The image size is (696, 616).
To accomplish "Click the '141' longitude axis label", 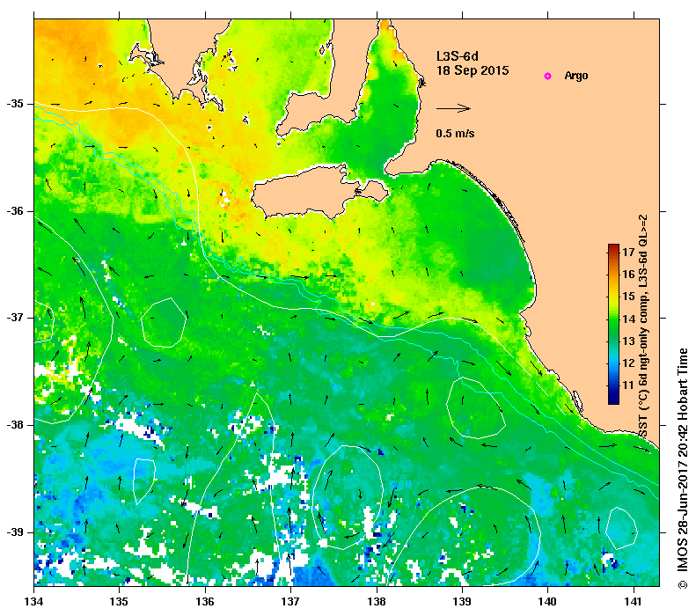I will tap(634, 602).
